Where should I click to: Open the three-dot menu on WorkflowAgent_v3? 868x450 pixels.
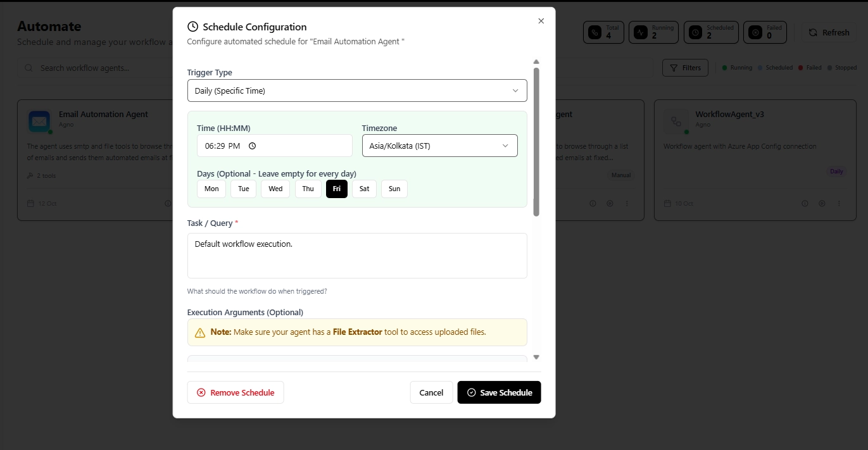[840, 203]
